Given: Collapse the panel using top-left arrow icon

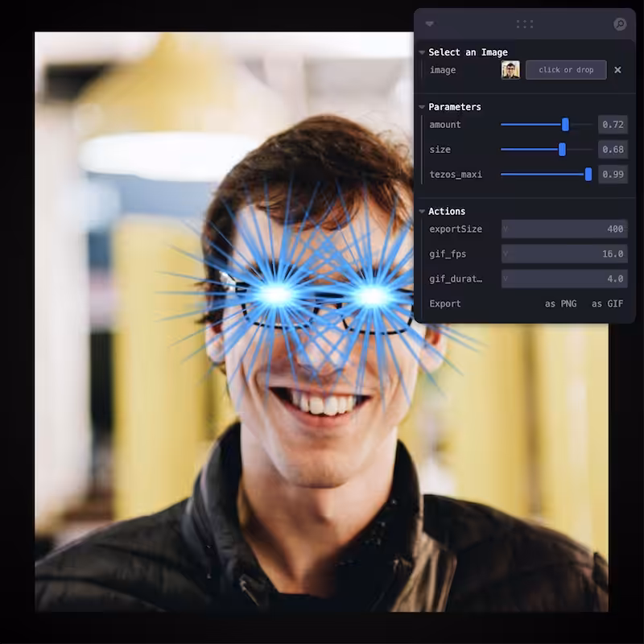Looking at the screenshot, I should [x=430, y=24].
